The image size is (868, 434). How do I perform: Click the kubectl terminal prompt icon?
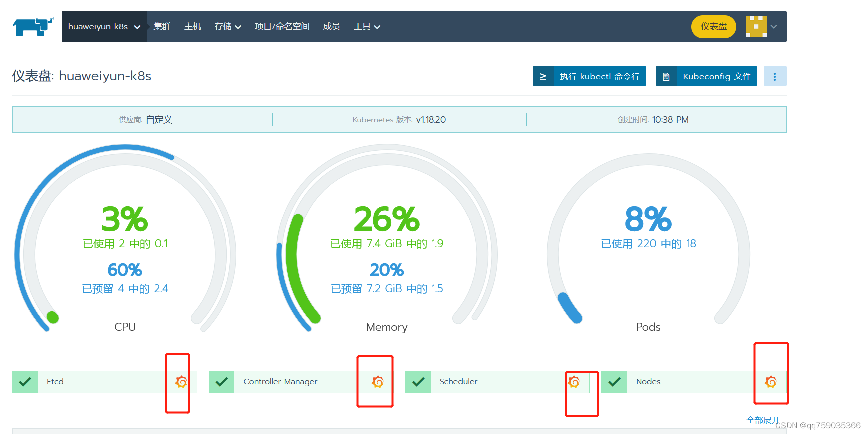click(x=543, y=76)
